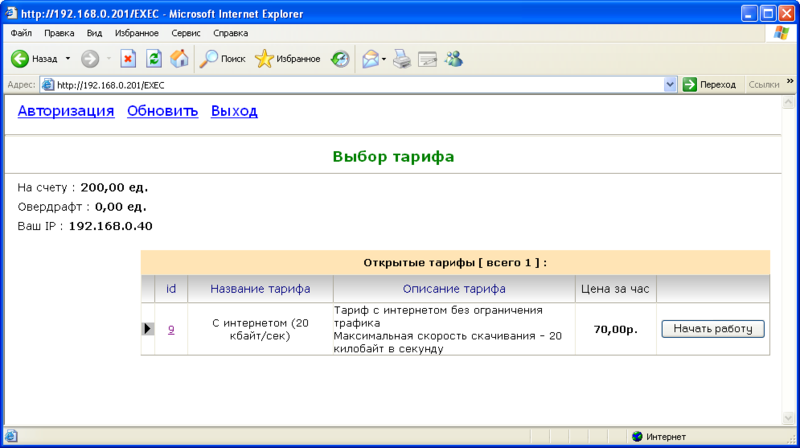Open the Правка menu
800x448 pixels.
pyautogui.click(x=59, y=33)
